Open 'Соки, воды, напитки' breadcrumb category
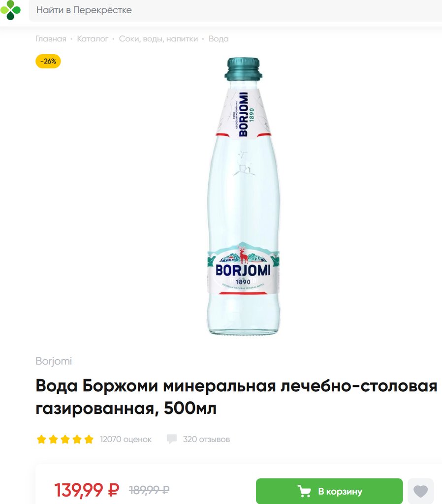Viewport: 442px width, 504px height. point(158,39)
